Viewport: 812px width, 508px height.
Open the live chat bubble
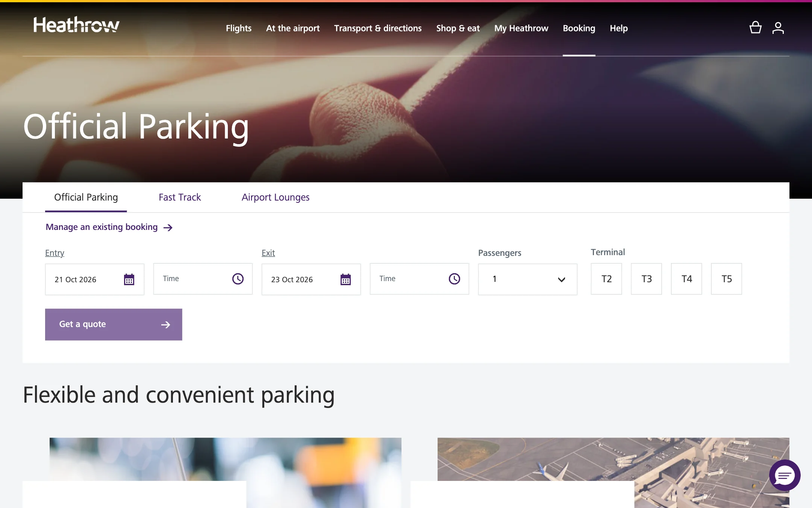[x=785, y=475]
